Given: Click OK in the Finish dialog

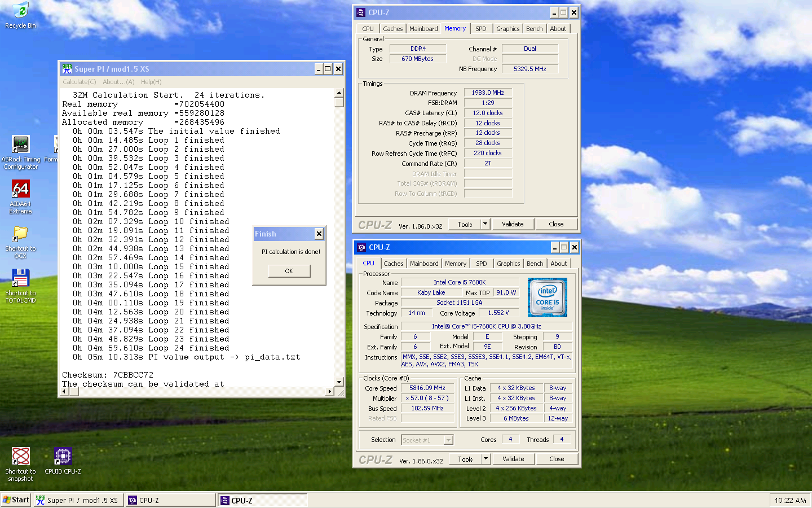Looking at the screenshot, I should pyautogui.click(x=289, y=271).
